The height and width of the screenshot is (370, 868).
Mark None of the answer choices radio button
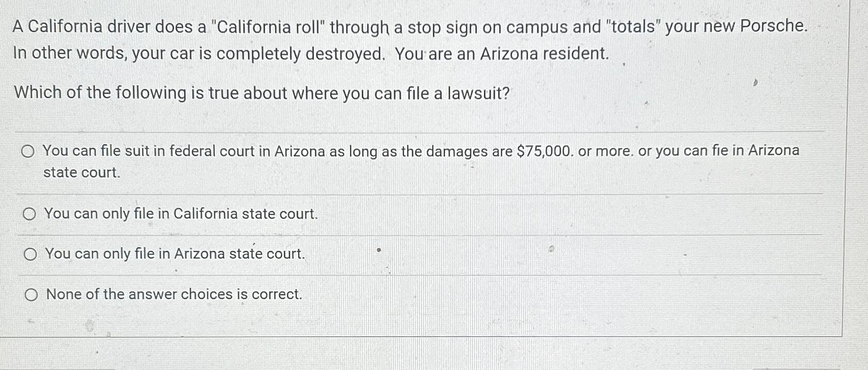[31, 295]
